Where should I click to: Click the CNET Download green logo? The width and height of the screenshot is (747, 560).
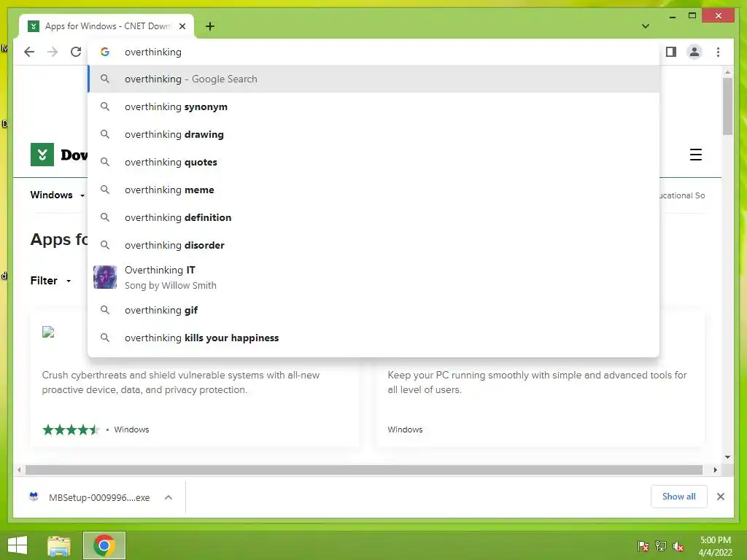click(x=42, y=155)
